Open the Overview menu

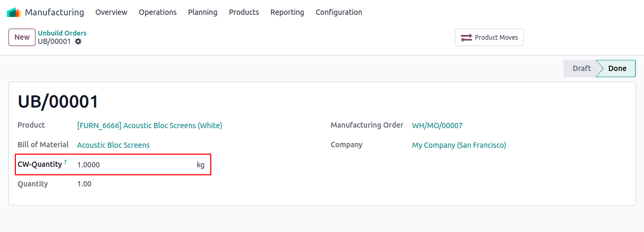pos(111,12)
